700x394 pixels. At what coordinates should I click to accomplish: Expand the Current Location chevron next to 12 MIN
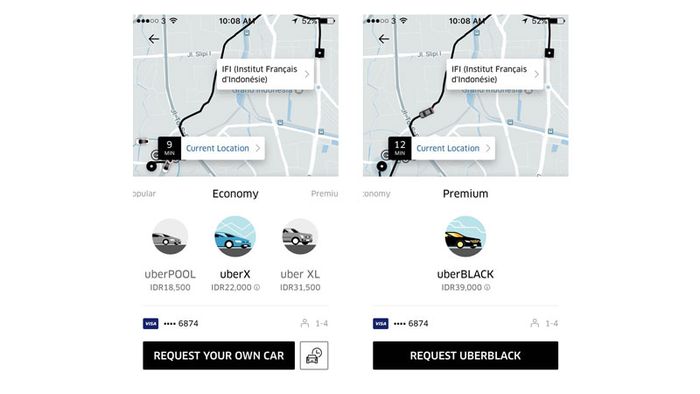click(x=488, y=148)
